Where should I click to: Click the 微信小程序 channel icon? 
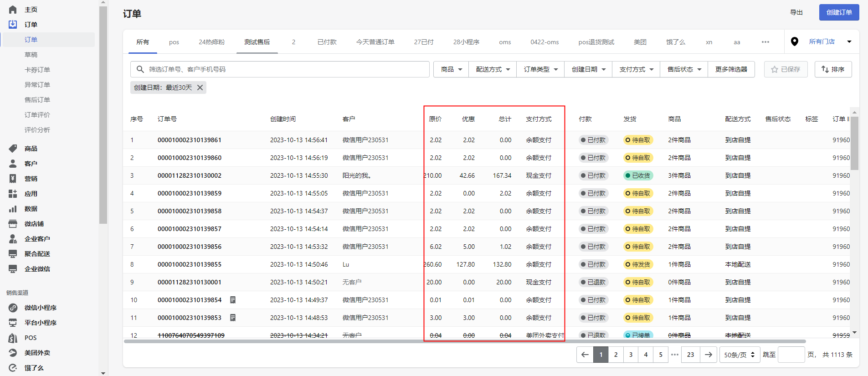pos(13,308)
